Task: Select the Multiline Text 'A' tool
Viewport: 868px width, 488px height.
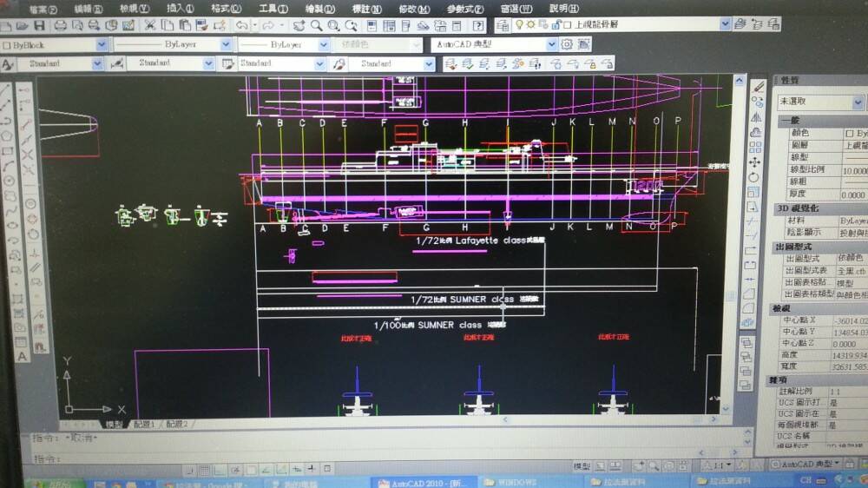Action: [23, 355]
